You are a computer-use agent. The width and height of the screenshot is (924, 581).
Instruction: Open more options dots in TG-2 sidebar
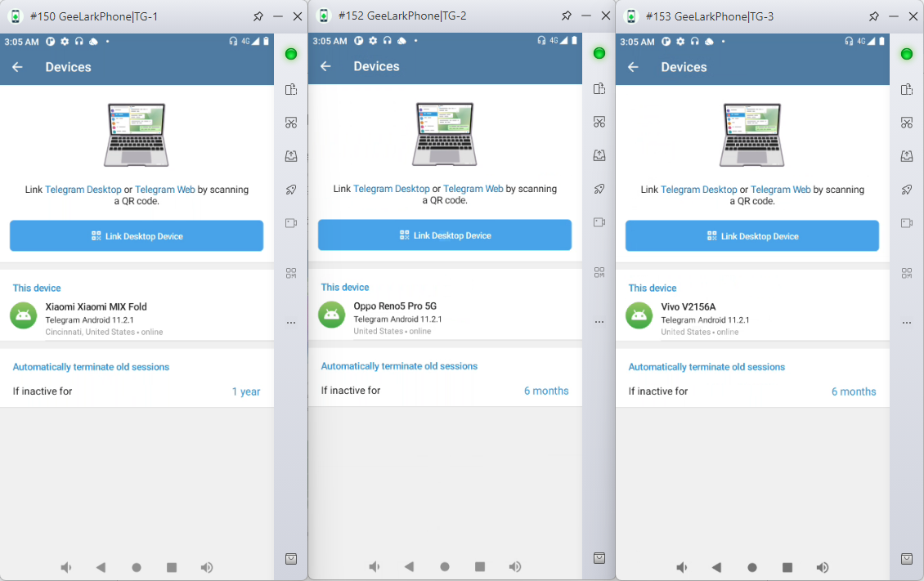[599, 322]
